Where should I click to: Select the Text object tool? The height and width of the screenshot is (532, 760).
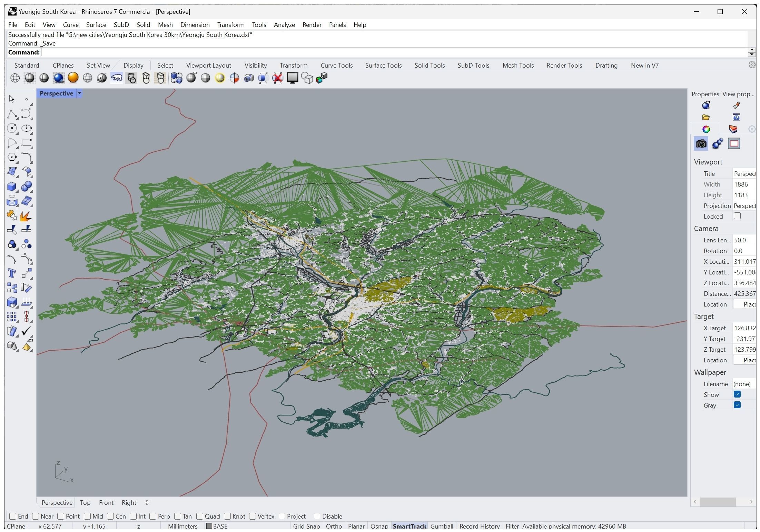tap(12, 273)
